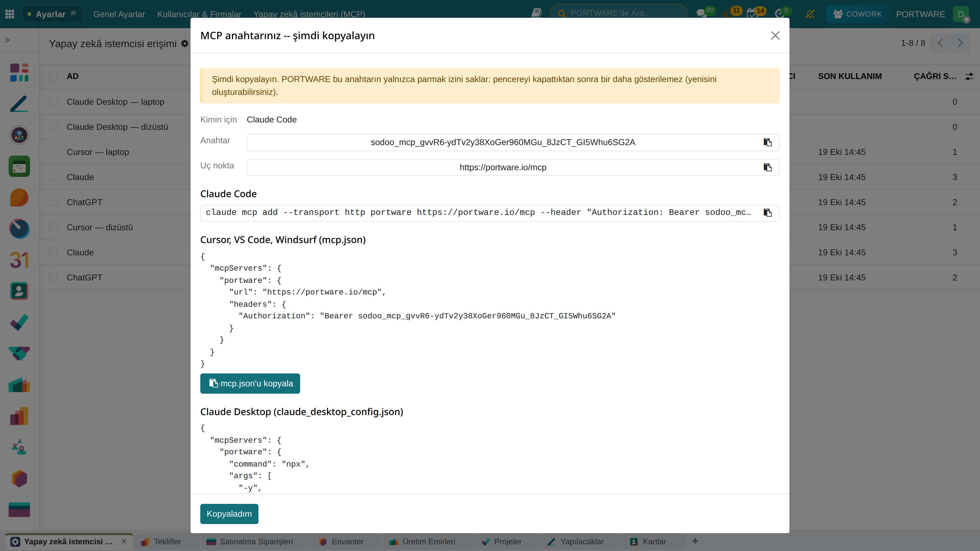Open the round avatar sidebar app icon
The image size is (980, 551).
[19, 135]
